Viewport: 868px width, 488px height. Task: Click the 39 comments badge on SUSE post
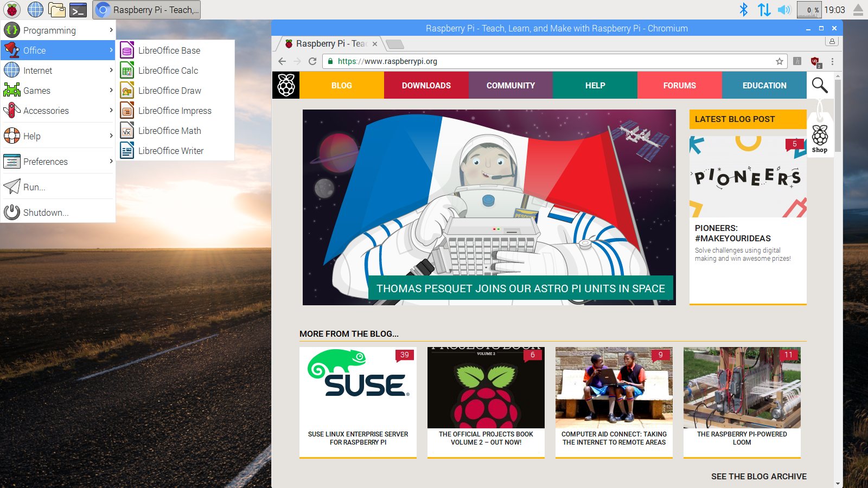405,355
